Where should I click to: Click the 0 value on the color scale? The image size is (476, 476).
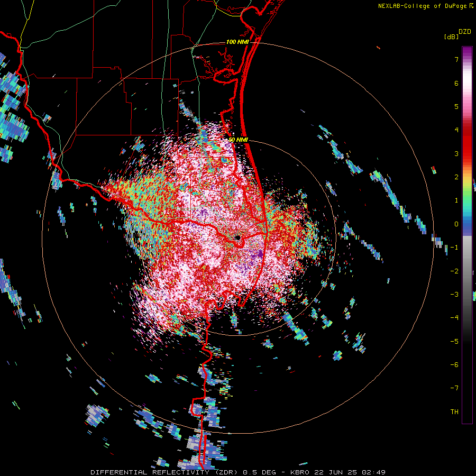tap(456, 224)
